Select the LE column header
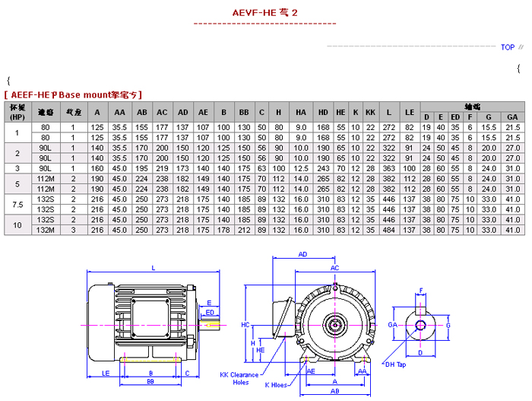532x401 pixels. click(410, 112)
